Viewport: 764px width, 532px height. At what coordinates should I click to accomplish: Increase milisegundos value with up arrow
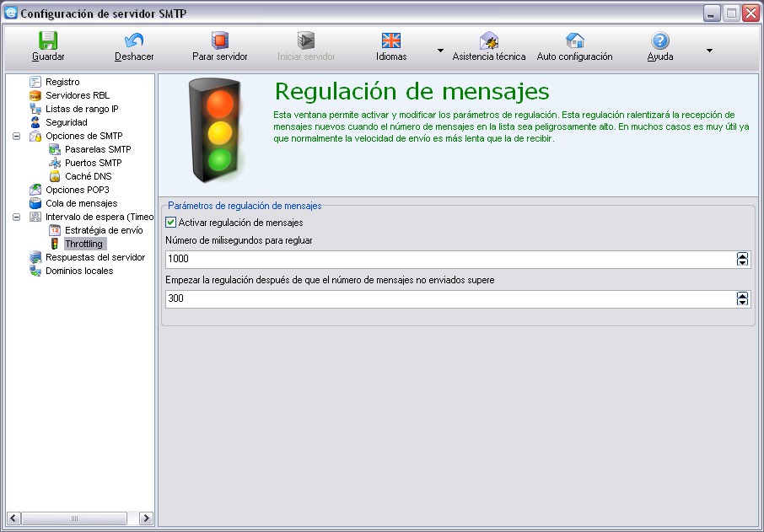742,255
